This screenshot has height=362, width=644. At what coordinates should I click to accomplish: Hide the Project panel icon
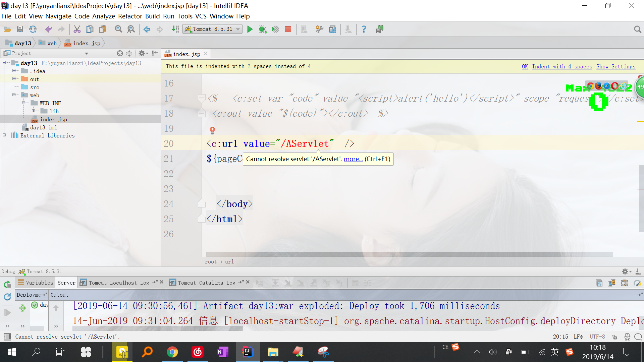click(155, 53)
